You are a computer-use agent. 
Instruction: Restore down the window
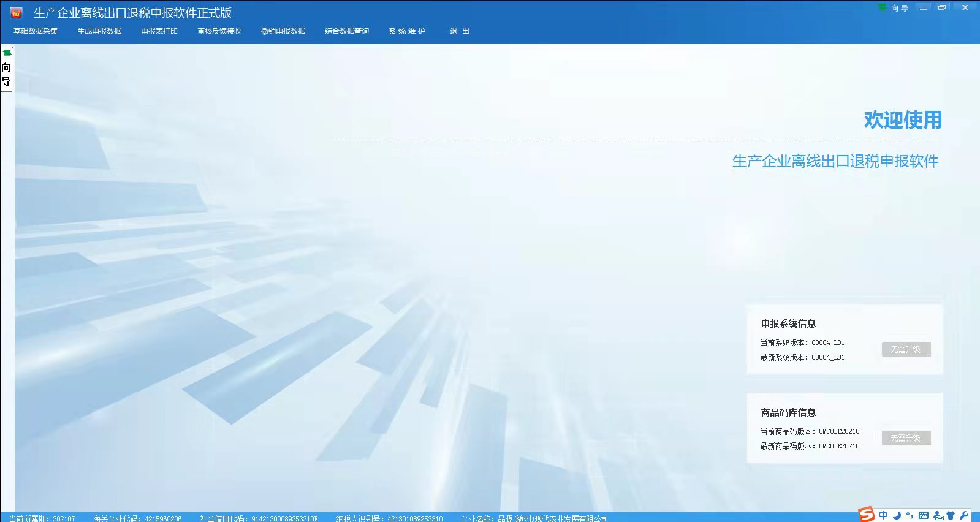pos(942,7)
